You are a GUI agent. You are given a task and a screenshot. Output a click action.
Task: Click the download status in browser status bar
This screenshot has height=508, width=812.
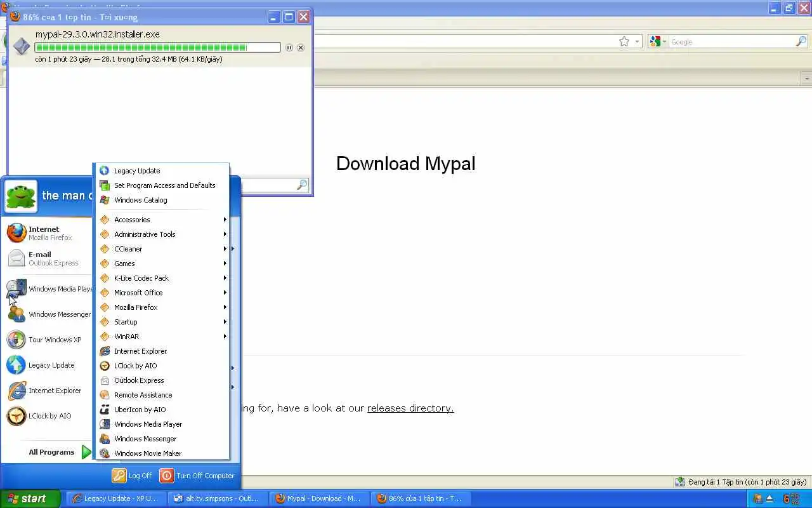point(741,482)
